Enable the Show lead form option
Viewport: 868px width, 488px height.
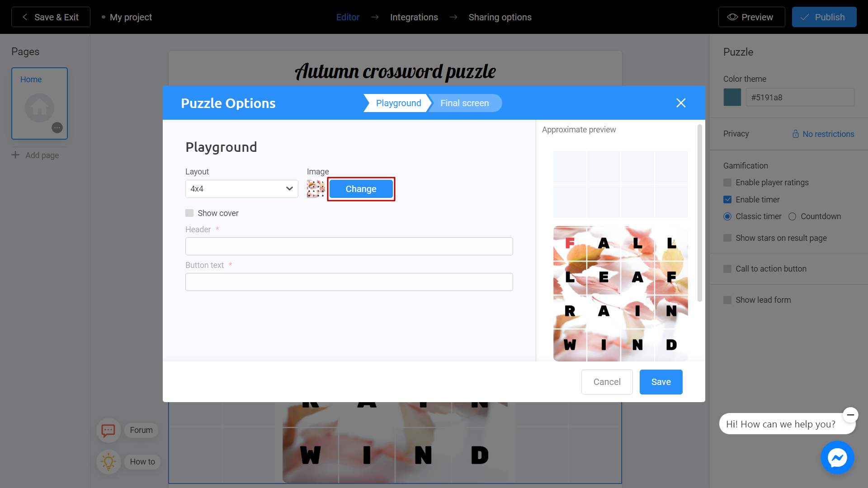(x=727, y=300)
